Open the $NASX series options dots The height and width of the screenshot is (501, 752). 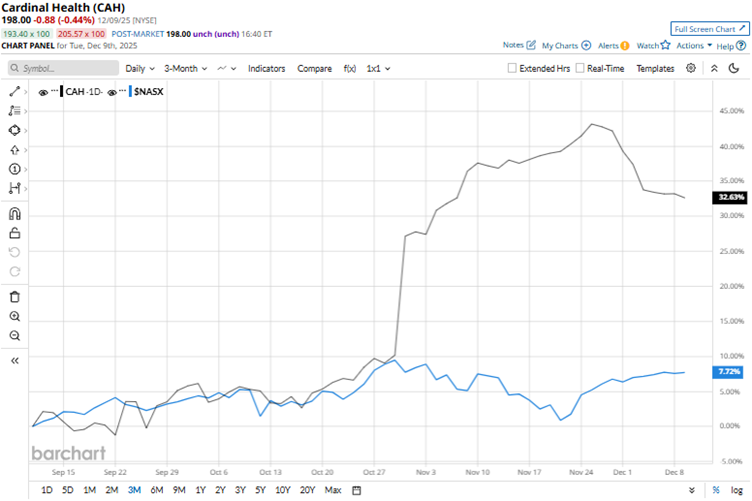click(x=123, y=90)
